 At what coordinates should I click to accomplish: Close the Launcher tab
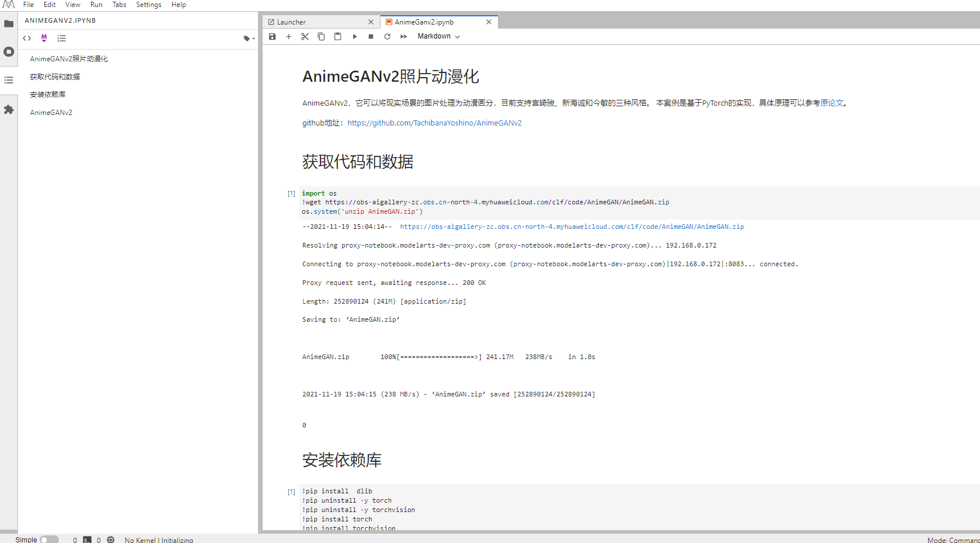click(x=371, y=22)
